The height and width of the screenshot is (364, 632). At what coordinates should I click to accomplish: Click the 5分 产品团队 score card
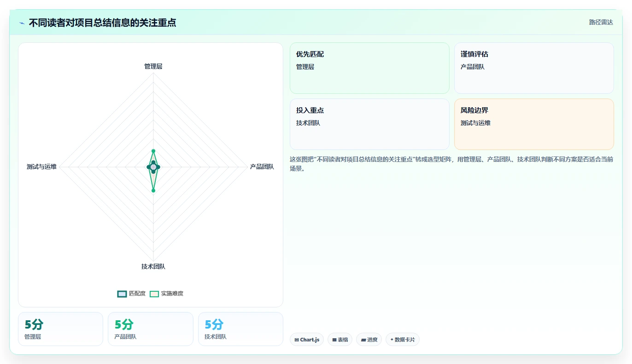[151, 329]
